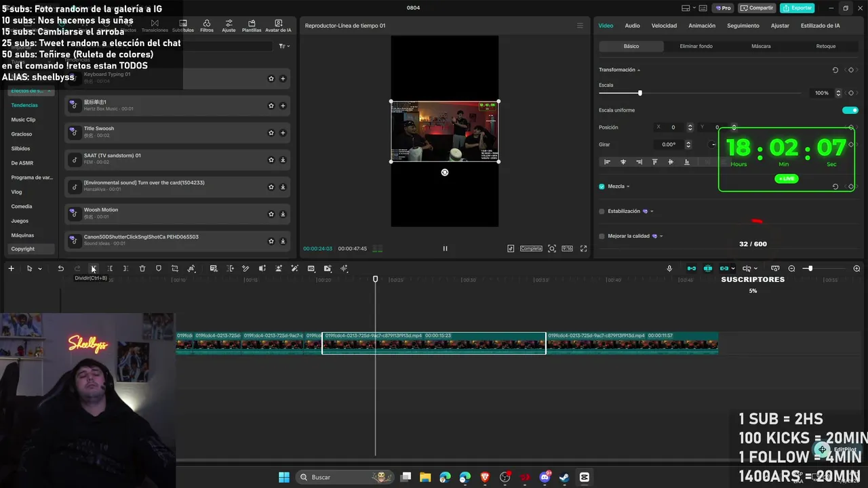Expand the Mezcla section arrow
Image resolution: width=868 pixels, height=488 pixels.
628,186
